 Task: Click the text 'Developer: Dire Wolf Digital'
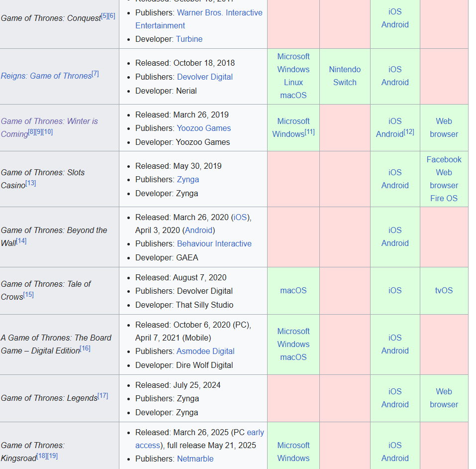point(184,365)
